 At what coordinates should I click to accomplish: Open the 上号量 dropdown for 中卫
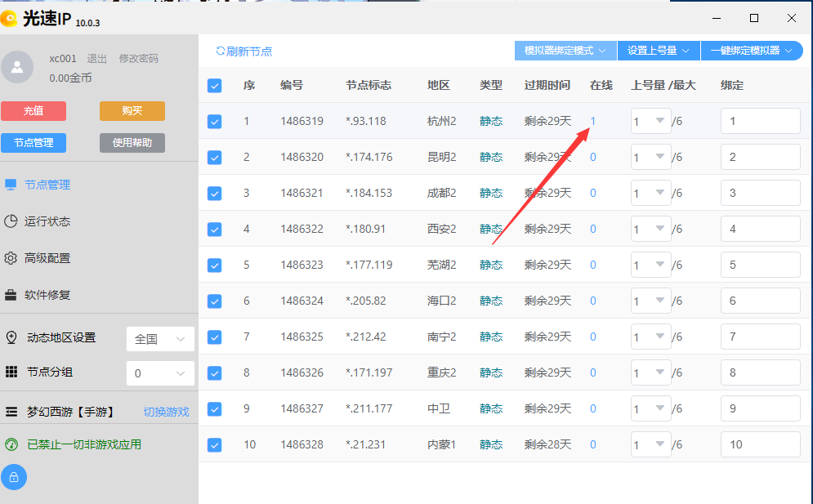coord(650,408)
